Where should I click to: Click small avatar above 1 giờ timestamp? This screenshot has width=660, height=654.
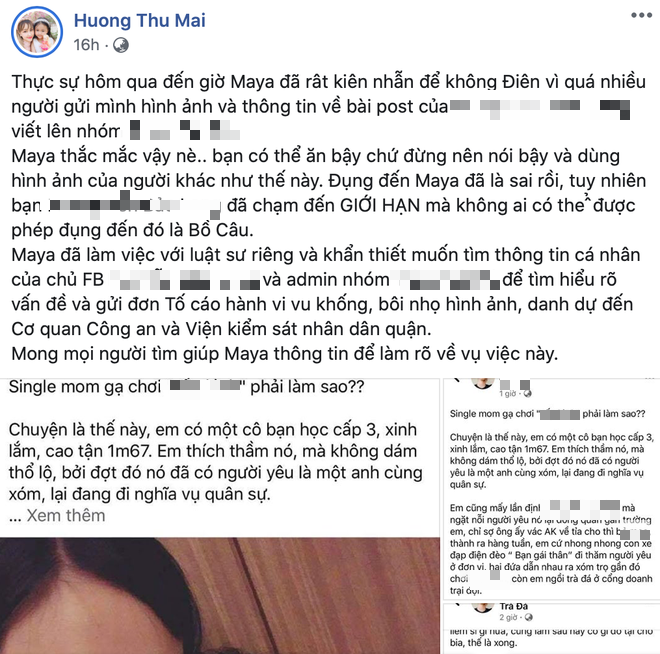click(482, 383)
